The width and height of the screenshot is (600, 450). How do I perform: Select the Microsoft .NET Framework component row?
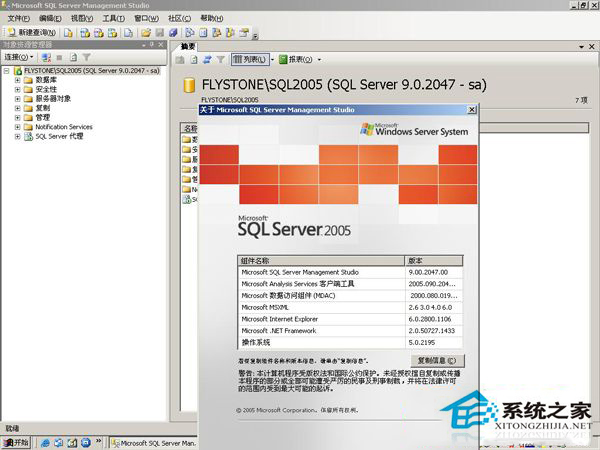[x=350, y=331]
